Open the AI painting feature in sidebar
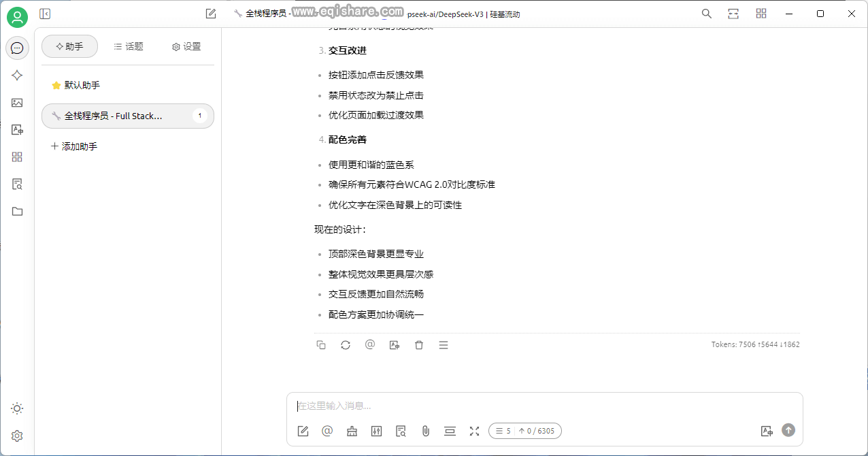 17,102
